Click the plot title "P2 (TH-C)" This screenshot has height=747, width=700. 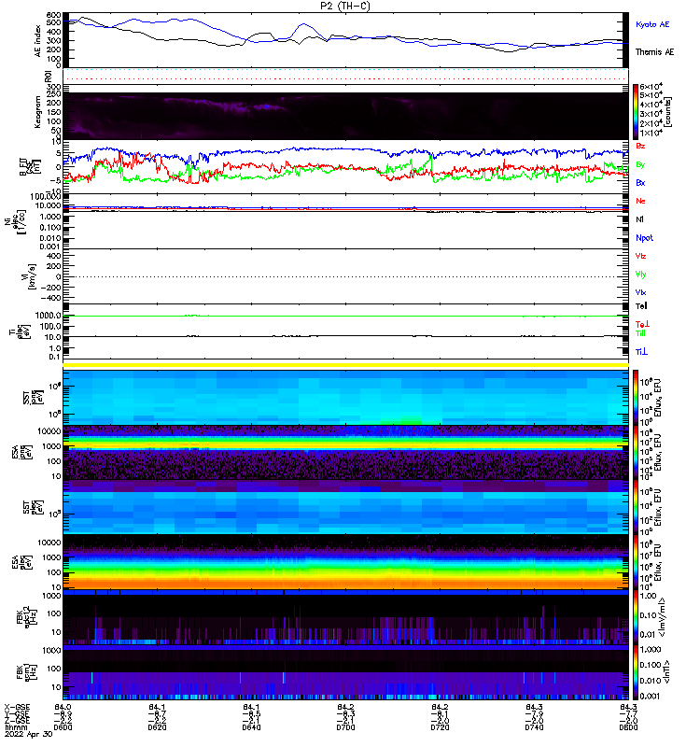pyautogui.click(x=344, y=6)
